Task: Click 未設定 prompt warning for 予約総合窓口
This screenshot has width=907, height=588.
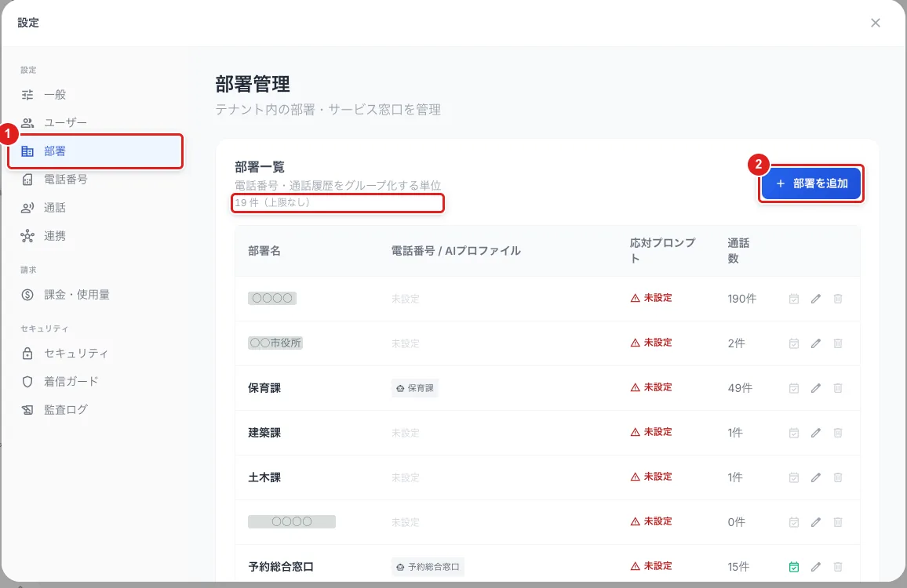Action: 651,566
